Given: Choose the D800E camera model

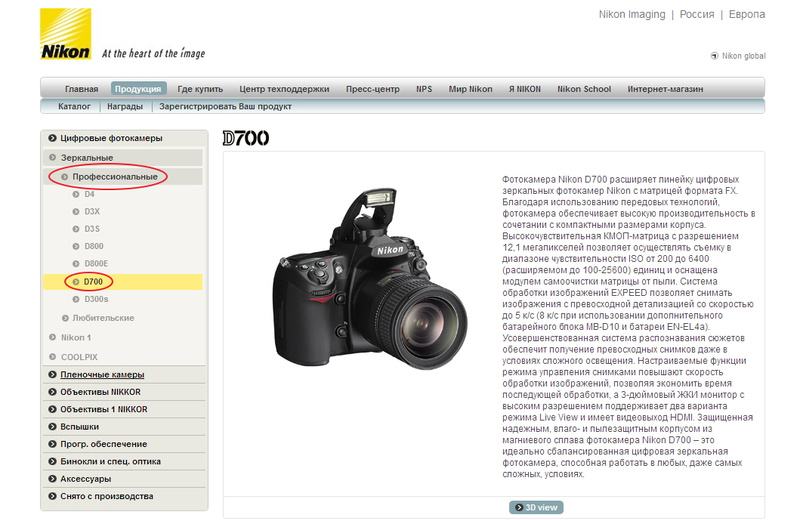Looking at the screenshot, I should [x=97, y=264].
